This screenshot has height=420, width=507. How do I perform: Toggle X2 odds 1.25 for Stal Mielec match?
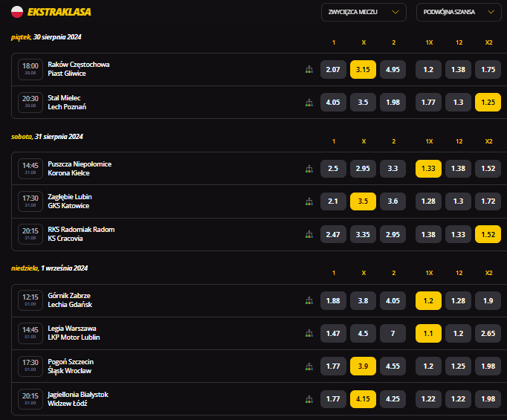(488, 103)
